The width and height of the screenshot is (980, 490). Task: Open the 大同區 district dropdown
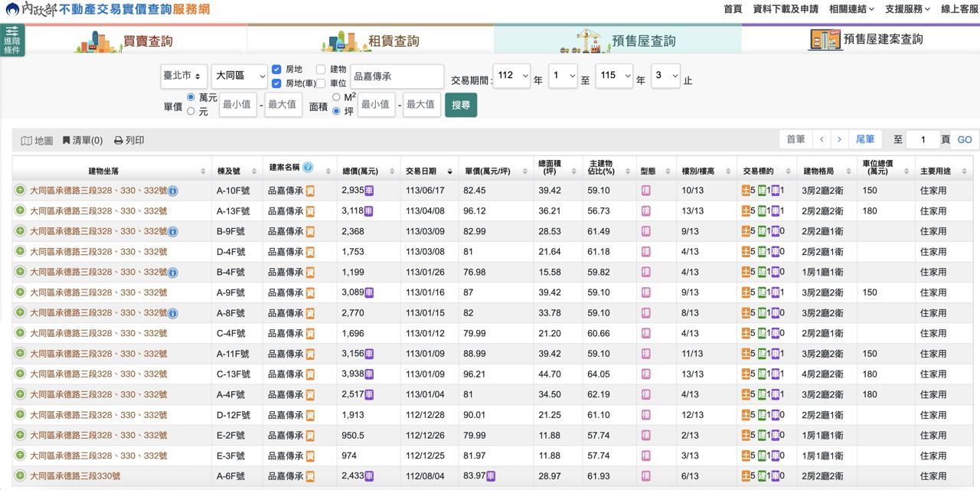pyautogui.click(x=240, y=76)
